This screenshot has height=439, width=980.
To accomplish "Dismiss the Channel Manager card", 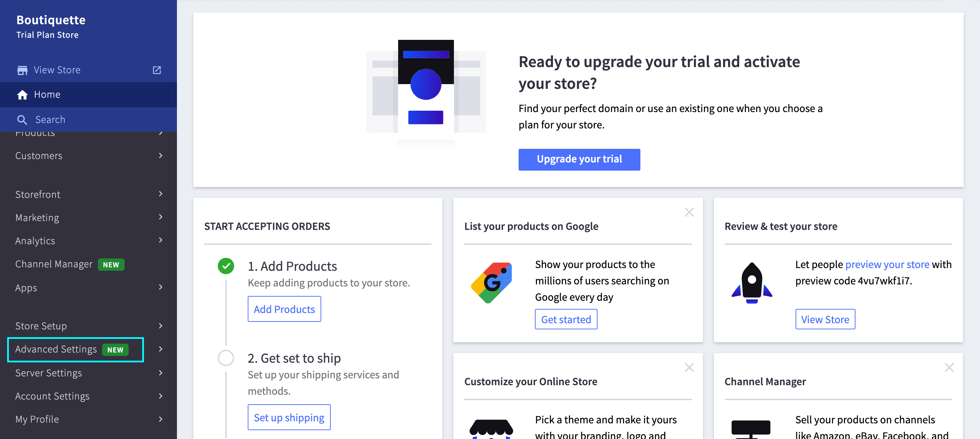I will pos(949,368).
